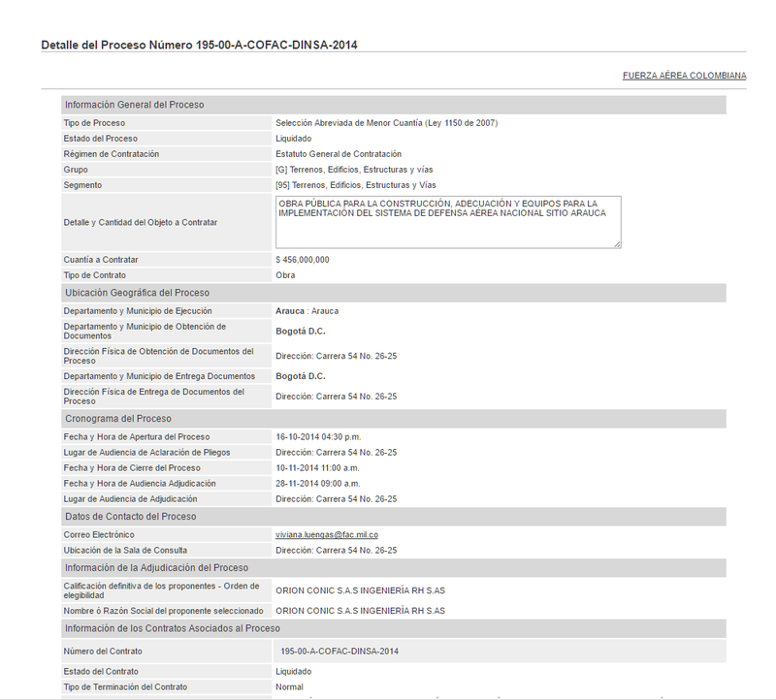Click the 'Número del Contrato' label

[103, 652]
